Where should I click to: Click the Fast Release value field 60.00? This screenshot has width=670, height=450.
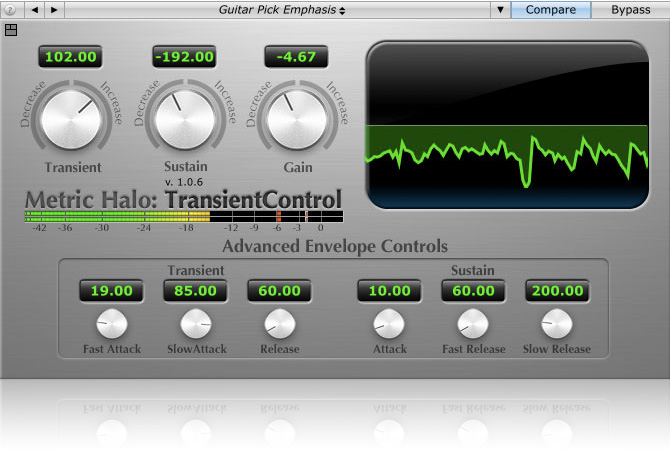(x=473, y=291)
